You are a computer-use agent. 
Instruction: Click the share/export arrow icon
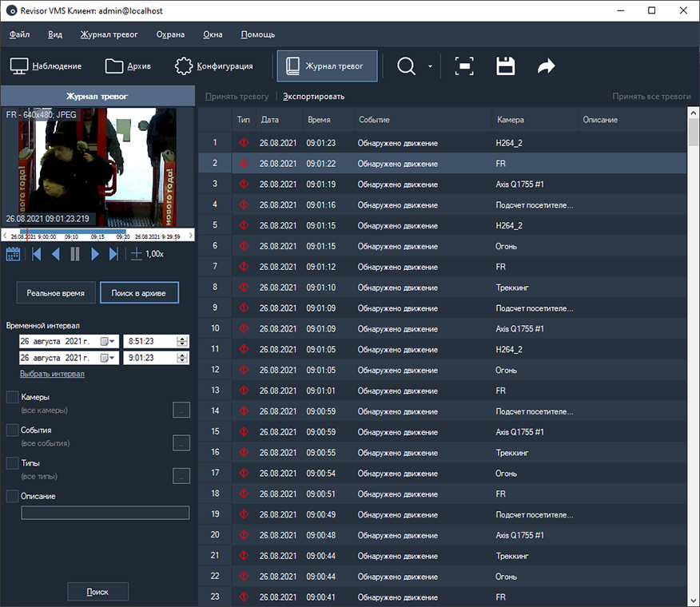click(x=546, y=66)
